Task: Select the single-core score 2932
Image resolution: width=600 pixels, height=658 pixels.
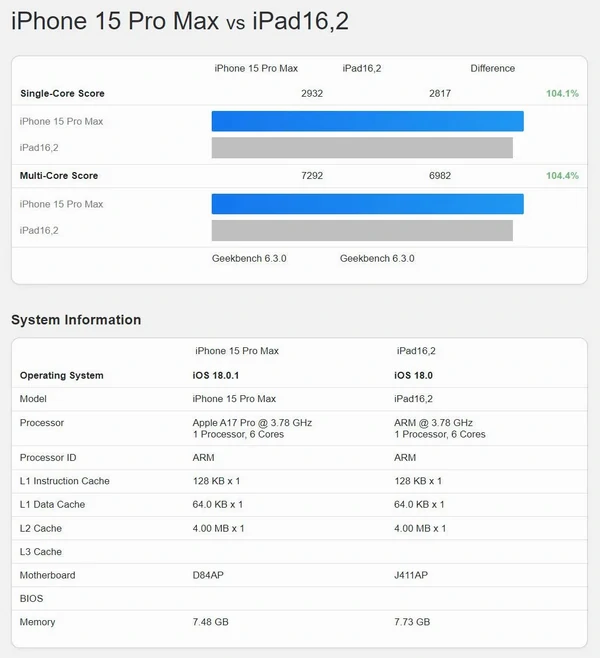Action: click(x=312, y=94)
